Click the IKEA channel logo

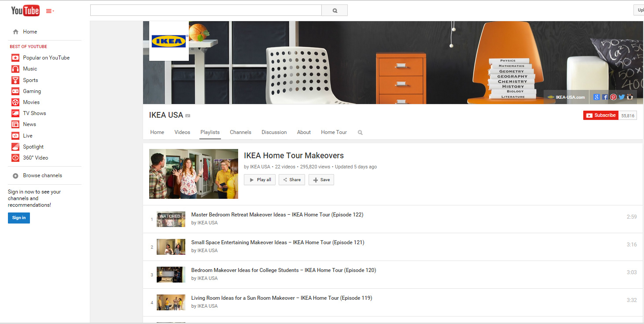pyautogui.click(x=169, y=41)
